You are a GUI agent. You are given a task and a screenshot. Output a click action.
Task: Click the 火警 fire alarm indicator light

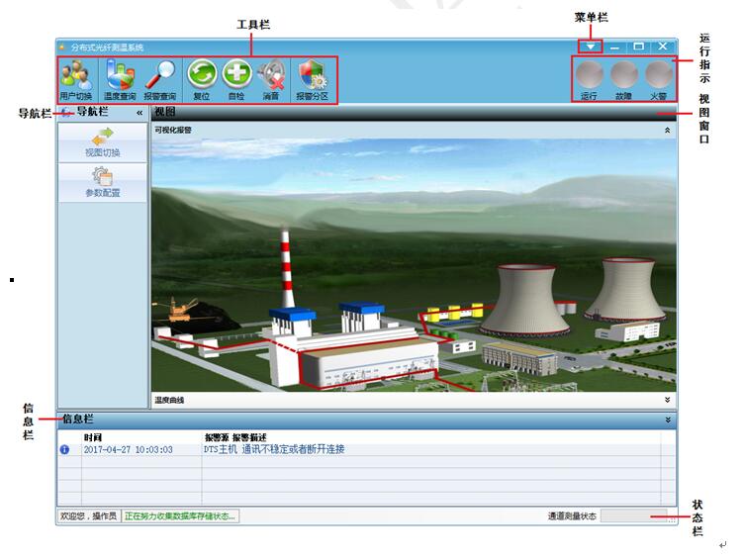[658, 75]
